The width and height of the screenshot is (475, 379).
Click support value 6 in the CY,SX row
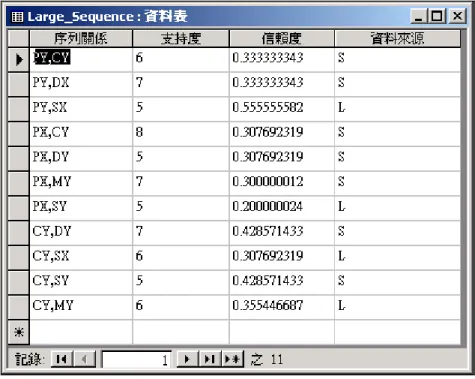(181, 258)
